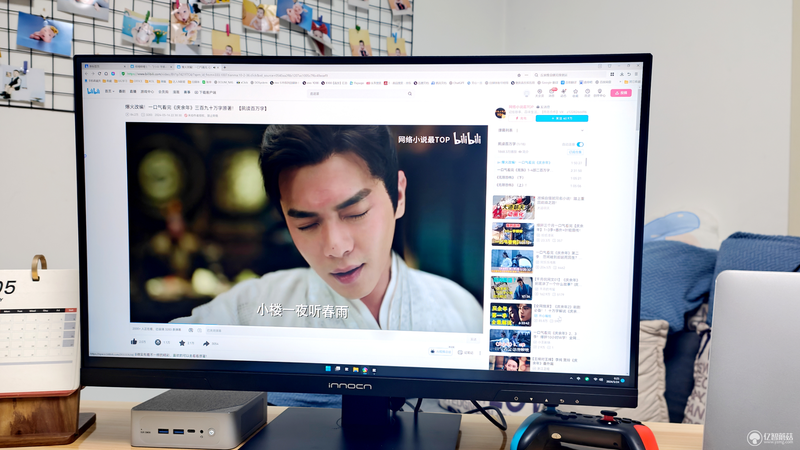Select the fourth playlist episode row

539,185
